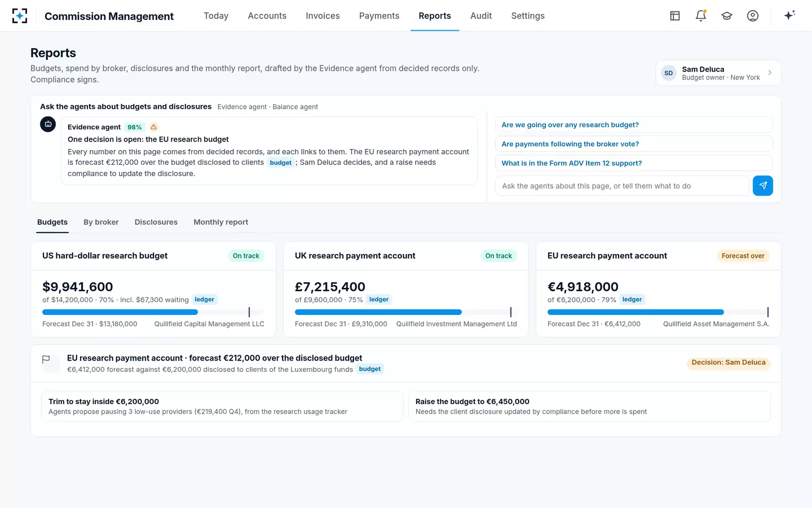
Task: Click the 'Forecast over' status badge
Action: (743, 256)
